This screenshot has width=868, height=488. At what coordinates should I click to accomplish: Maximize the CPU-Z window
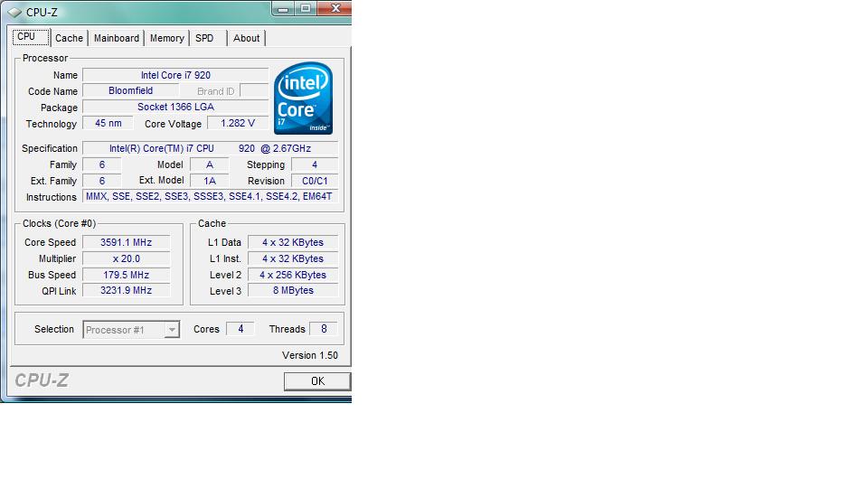[x=305, y=8]
